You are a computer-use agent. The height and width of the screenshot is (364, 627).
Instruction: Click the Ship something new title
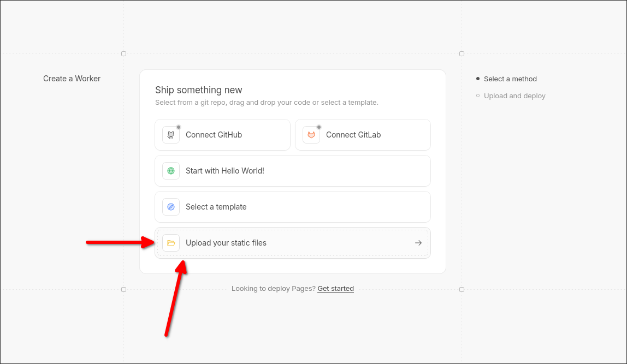[199, 90]
